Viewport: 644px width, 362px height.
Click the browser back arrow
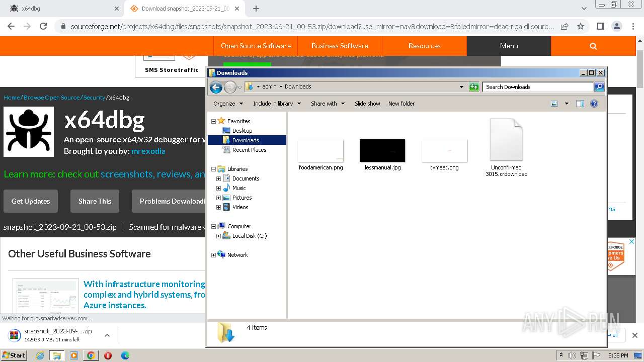pos(11,26)
